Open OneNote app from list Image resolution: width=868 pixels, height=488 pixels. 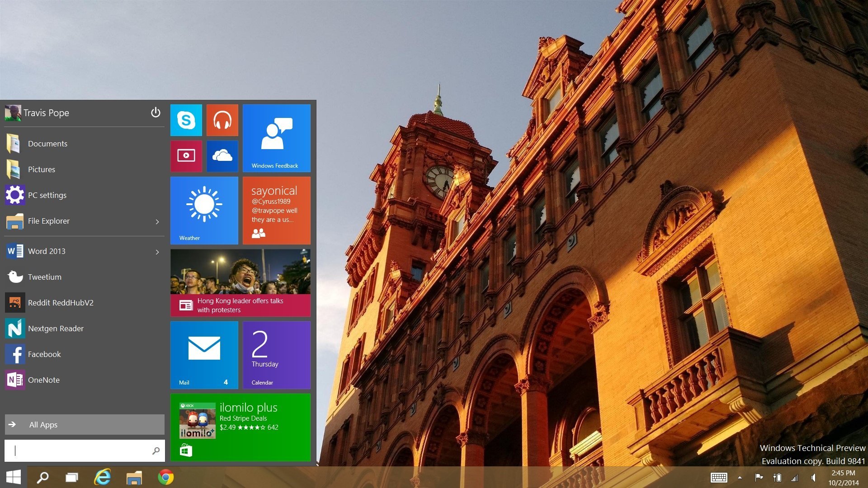[85, 380]
